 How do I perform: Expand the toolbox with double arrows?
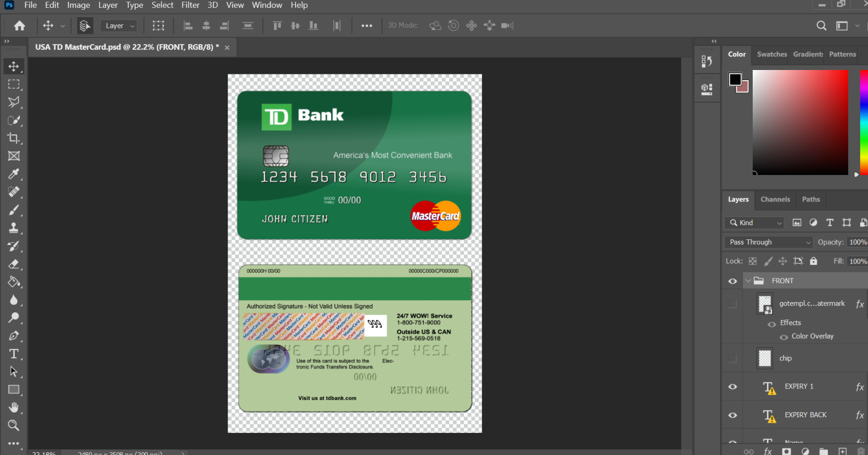click(7, 41)
